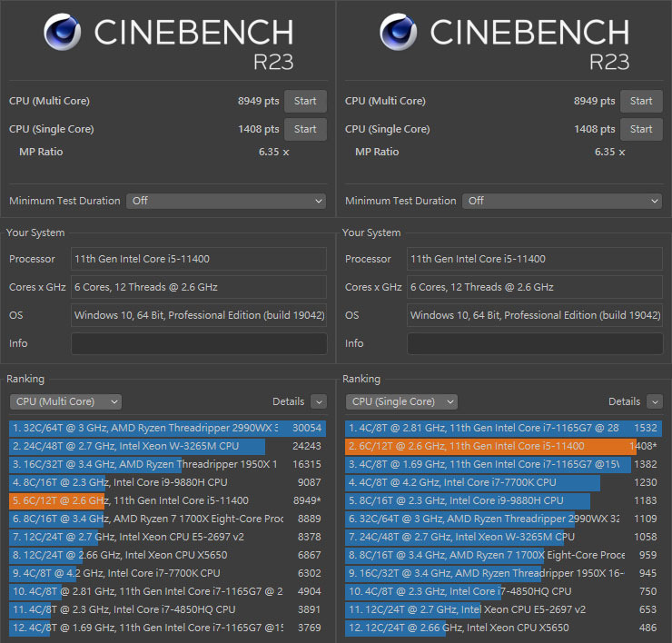Click 6.35 x MP Ratio value in left window

click(x=274, y=153)
